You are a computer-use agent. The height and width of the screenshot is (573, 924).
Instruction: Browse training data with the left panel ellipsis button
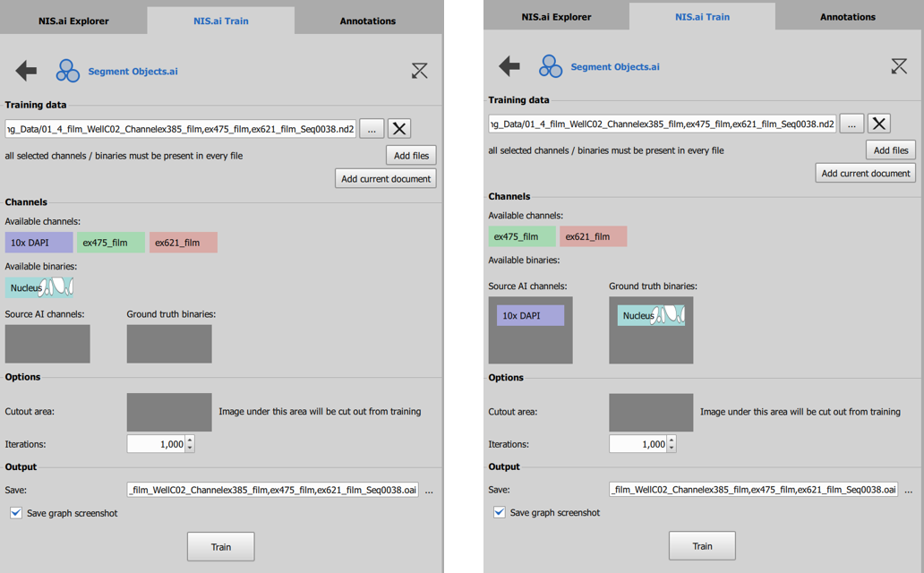(372, 129)
